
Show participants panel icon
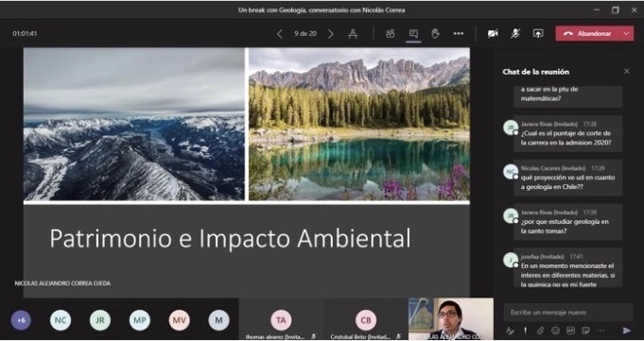click(x=391, y=34)
